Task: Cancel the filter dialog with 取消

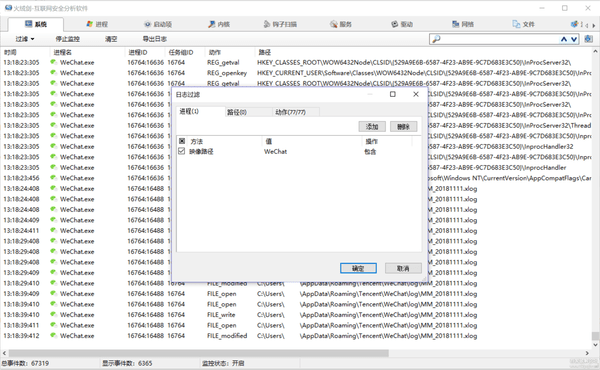Action: pyautogui.click(x=403, y=268)
